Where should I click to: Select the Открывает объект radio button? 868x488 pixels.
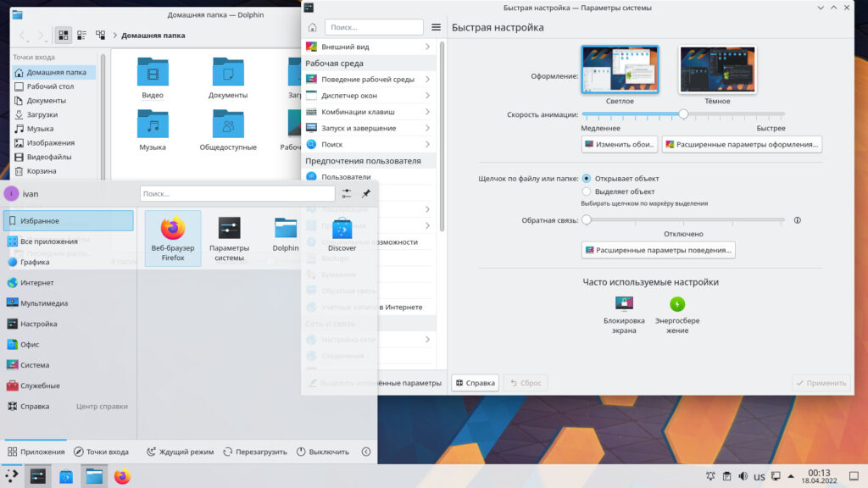click(587, 179)
